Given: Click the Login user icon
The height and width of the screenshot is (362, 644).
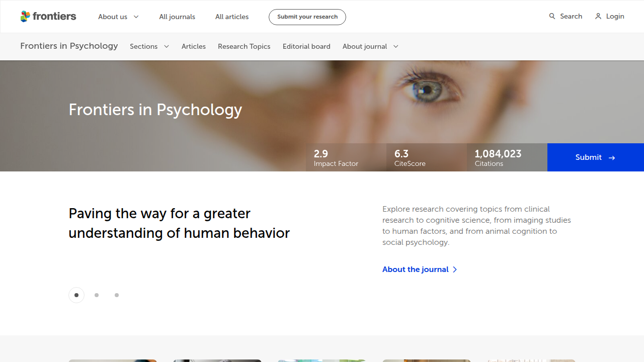Looking at the screenshot, I should (x=598, y=16).
